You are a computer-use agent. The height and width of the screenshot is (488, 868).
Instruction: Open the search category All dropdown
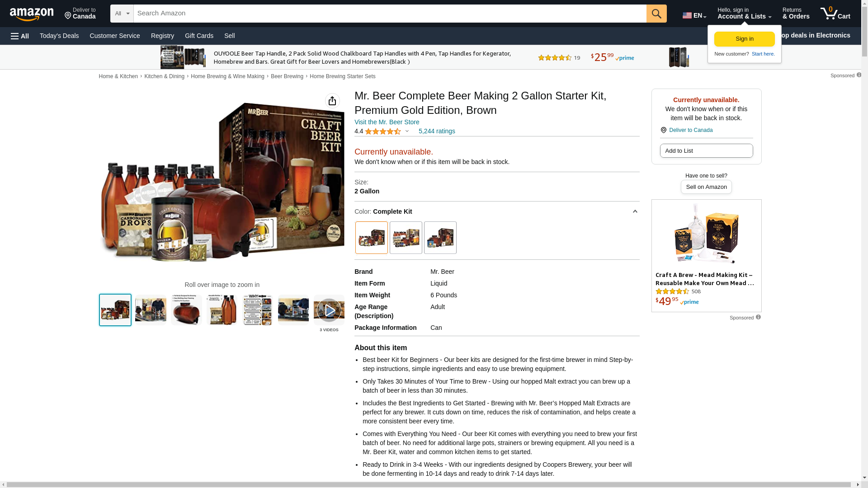tap(122, 14)
